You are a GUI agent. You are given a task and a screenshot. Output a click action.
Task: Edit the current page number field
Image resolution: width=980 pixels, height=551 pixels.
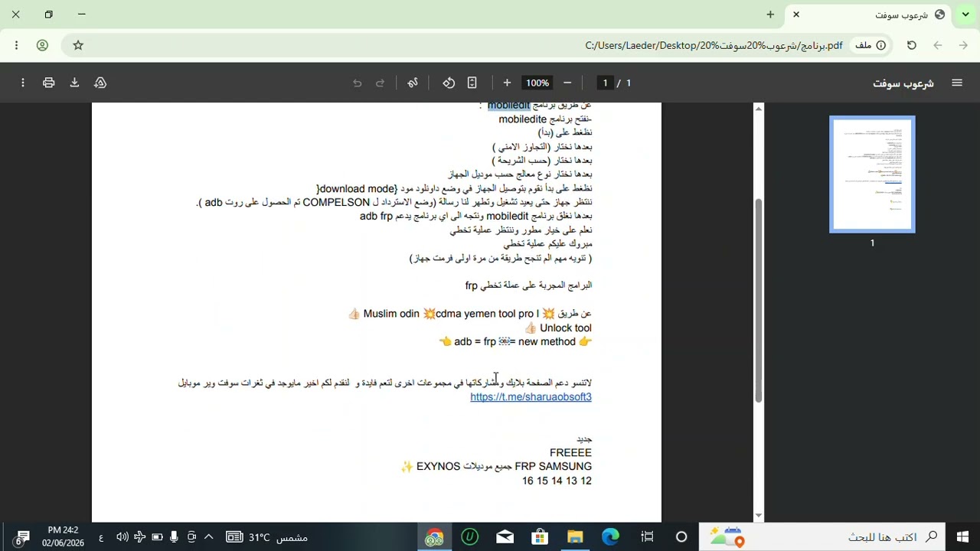[x=605, y=83]
